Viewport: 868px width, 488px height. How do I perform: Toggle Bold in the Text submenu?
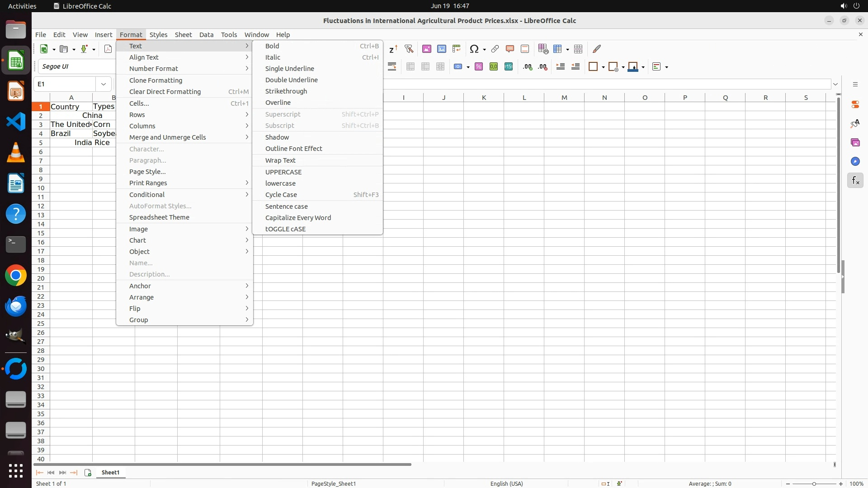coord(272,46)
